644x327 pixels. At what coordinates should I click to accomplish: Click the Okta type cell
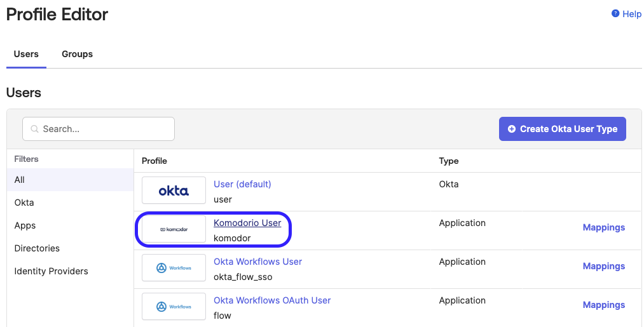click(448, 184)
